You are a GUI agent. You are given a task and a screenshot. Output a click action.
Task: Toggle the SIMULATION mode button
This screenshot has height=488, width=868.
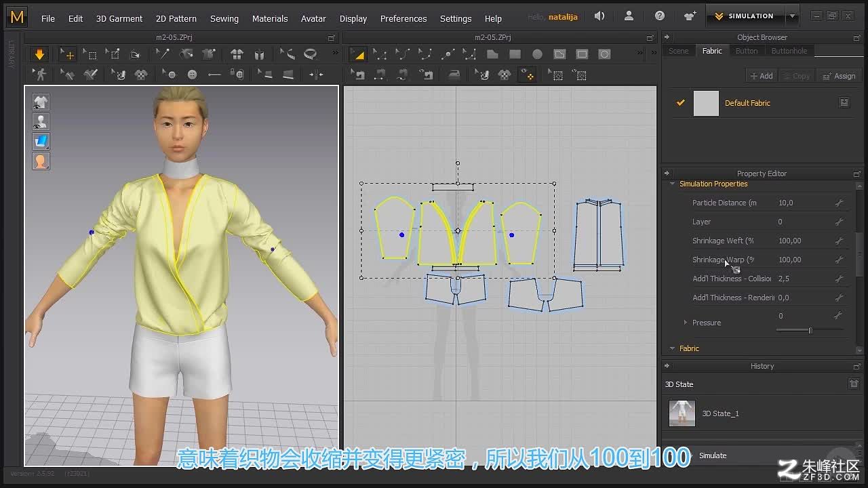745,16
